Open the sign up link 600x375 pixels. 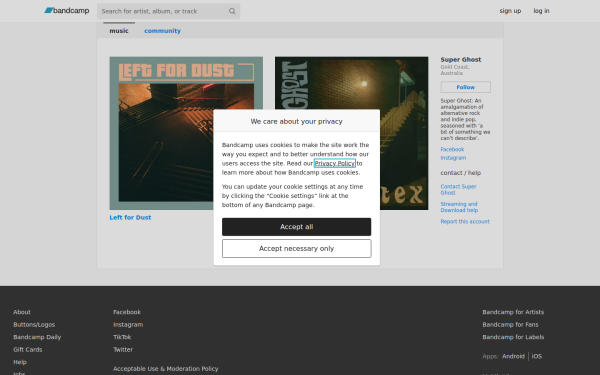click(510, 11)
